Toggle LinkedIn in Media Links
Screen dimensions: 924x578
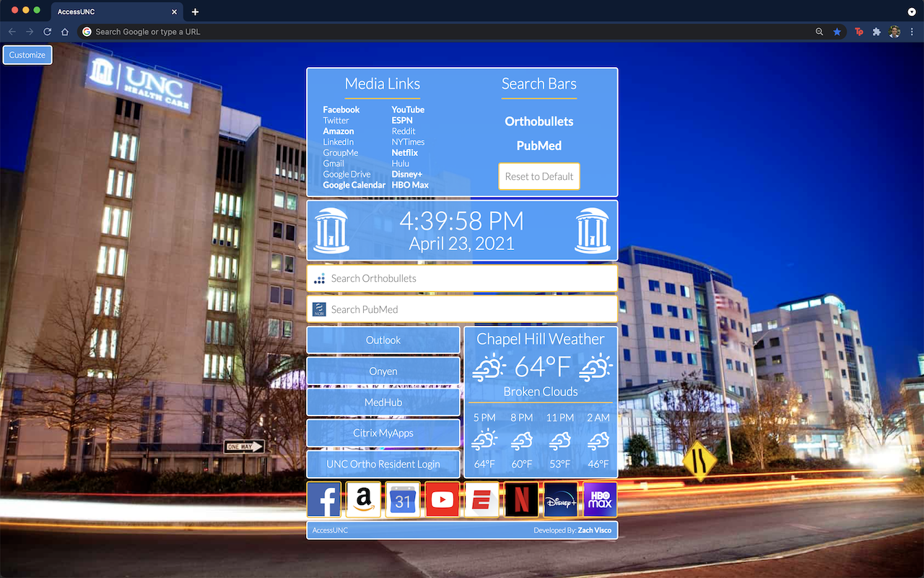(x=339, y=142)
